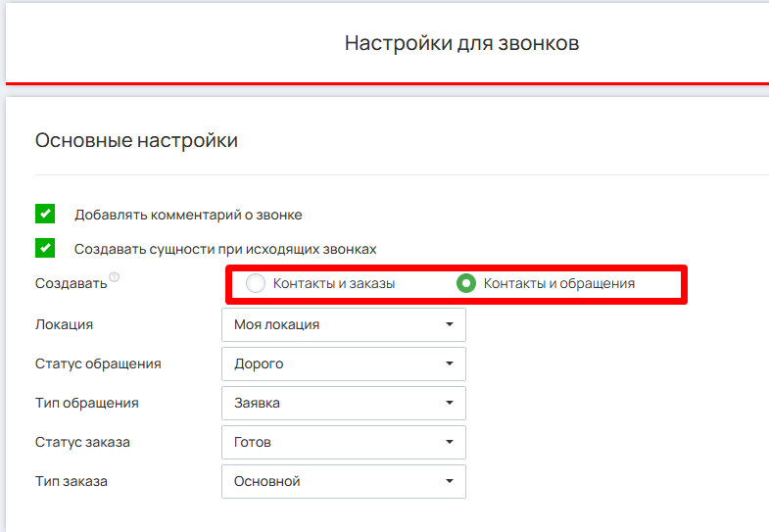Click the Статус обращения field label
The image size is (769, 532).
click(x=98, y=363)
